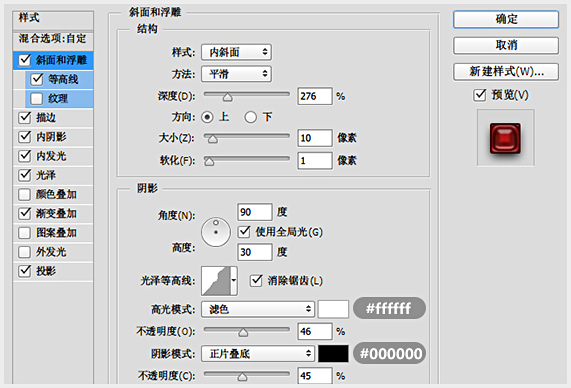This screenshot has height=388, width=571.
Task: Click the shadow opacity field 45
Action: [315, 376]
